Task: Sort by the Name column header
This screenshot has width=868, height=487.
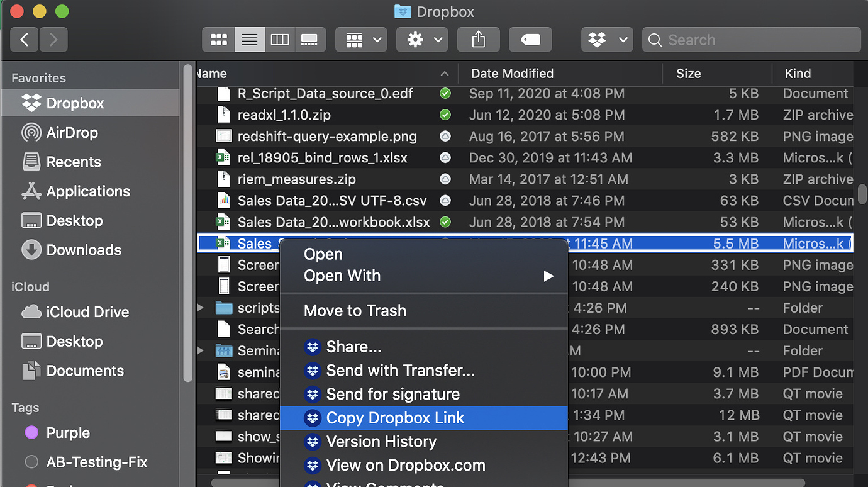Action: tap(327, 74)
